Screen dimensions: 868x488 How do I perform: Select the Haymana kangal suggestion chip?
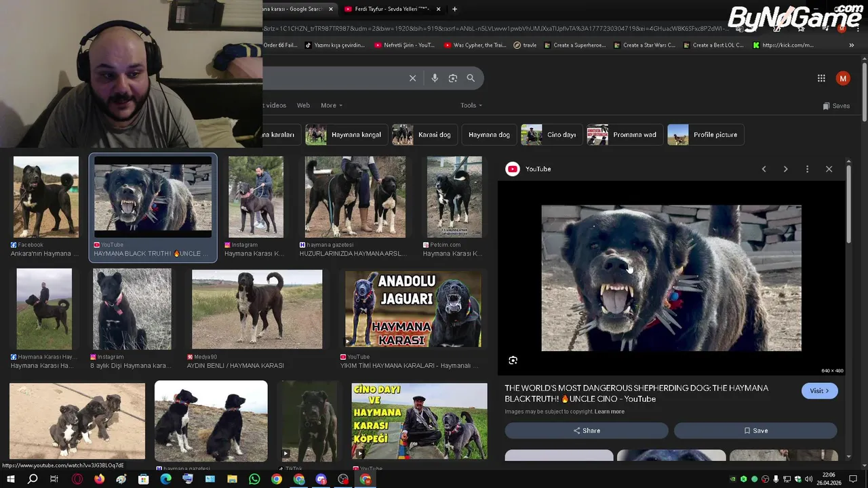(x=347, y=134)
